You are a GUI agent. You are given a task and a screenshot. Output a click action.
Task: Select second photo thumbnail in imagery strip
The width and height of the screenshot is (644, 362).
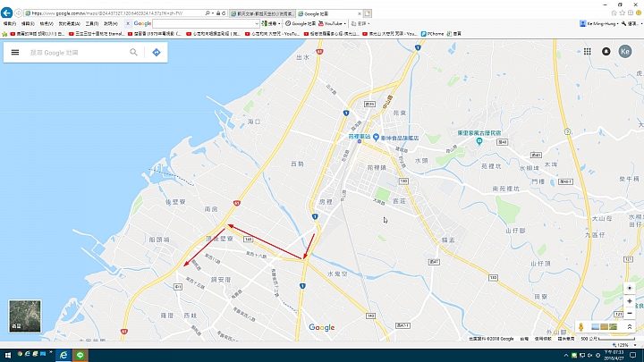point(604,327)
